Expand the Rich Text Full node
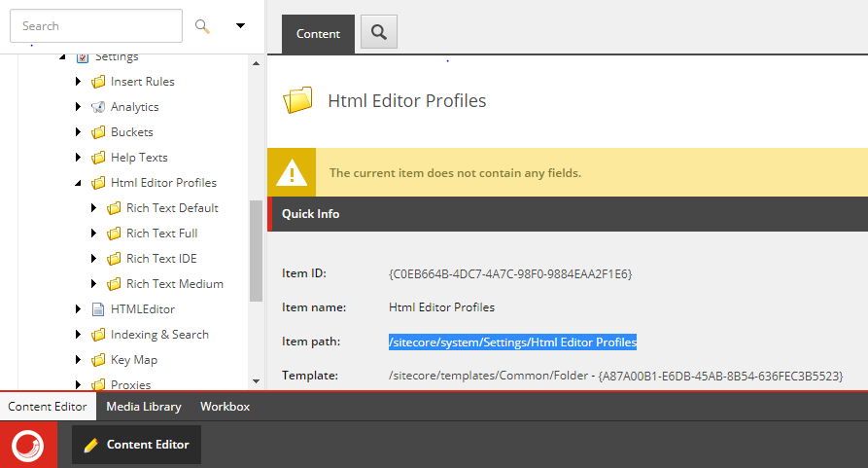The image size is (868, 468). pyautogui.click(x=93, y=234)
